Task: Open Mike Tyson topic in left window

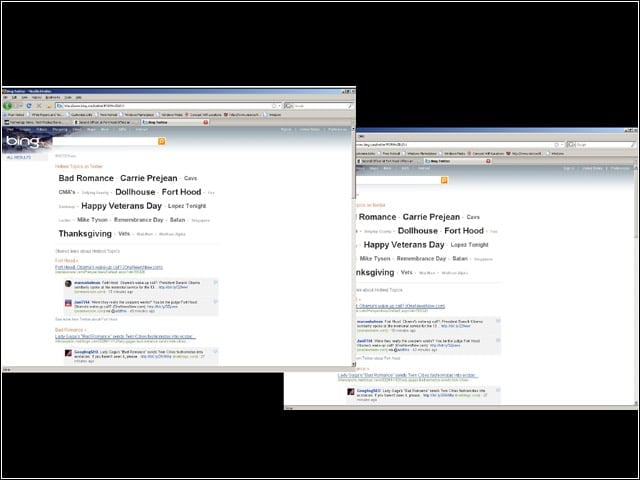Action: 92,220
